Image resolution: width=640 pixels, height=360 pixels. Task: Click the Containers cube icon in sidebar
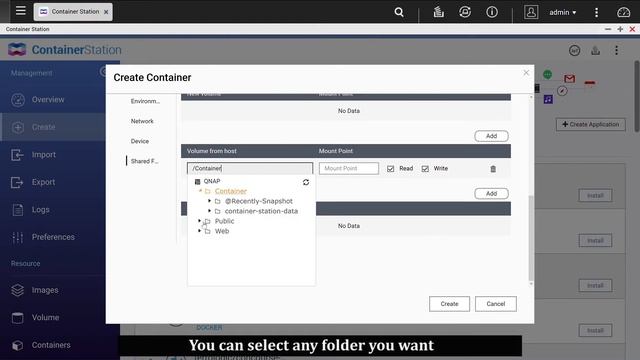pyautogui.click(x=18, y=345)
